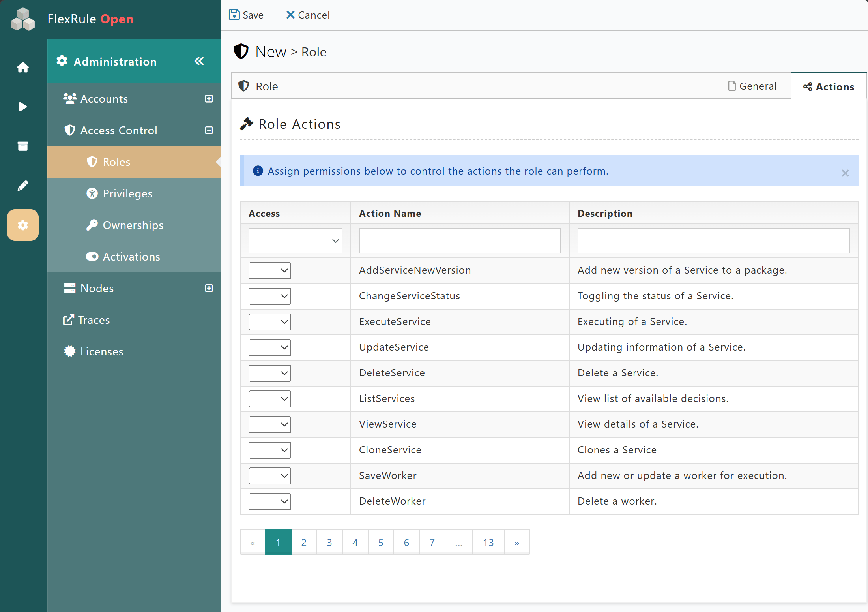
Task: Open the Run play icon in left rail
Action: 23,107
